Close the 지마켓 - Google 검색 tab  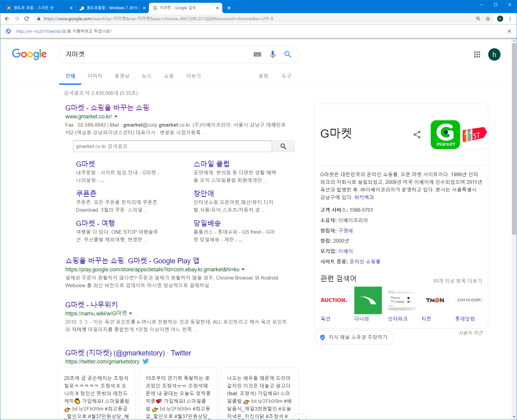(217, 8)
